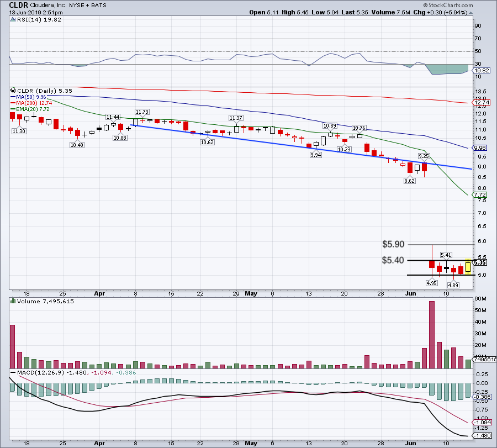
Task: Click the Apr label on price axis
Action: tap(99, 293)
